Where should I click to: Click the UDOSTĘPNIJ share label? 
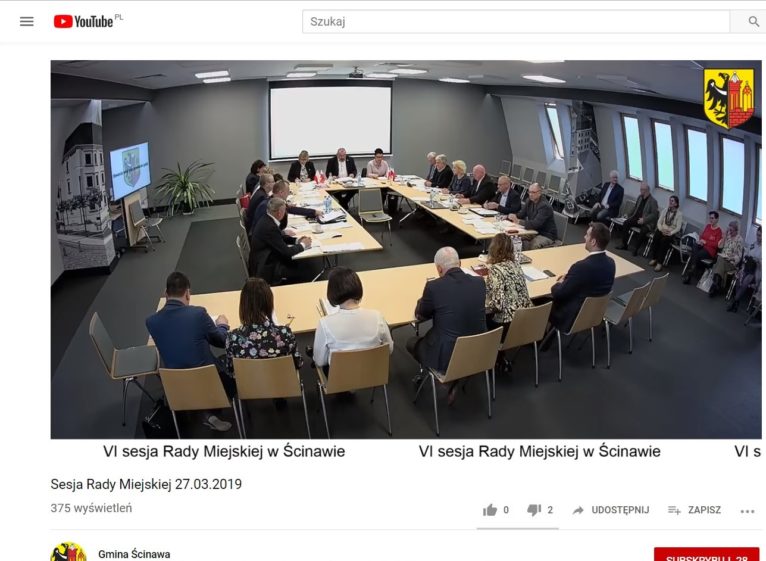(620, 510)
